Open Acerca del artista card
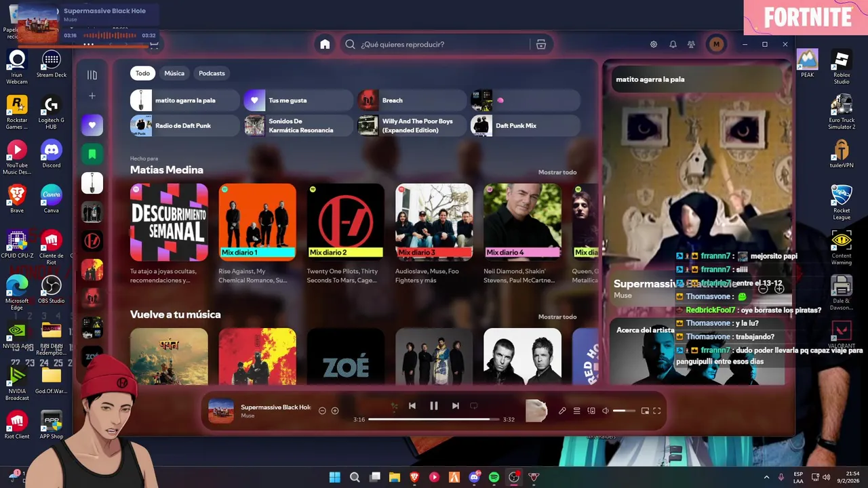Image resolution: width=868 pixels, height=488 pixels. (x=698, y=350)
